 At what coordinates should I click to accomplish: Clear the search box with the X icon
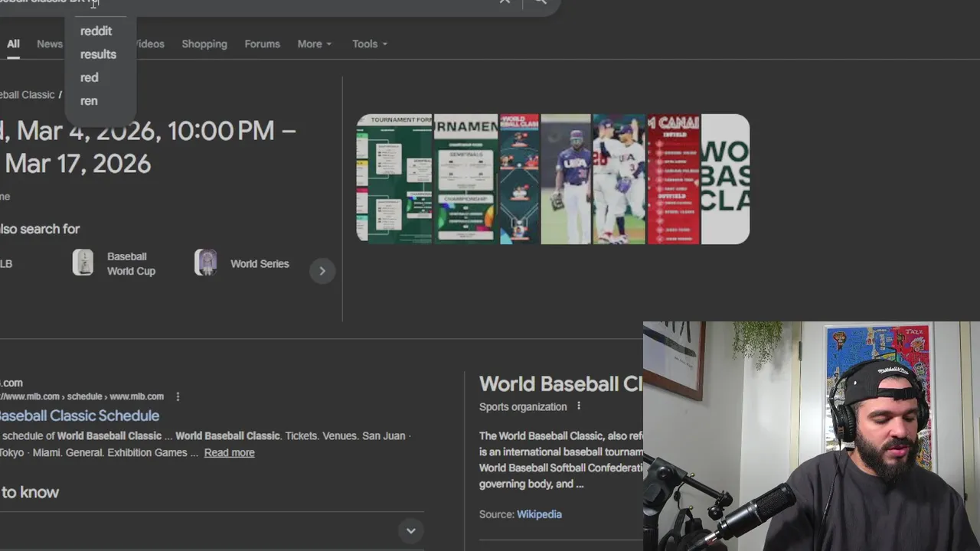coord(505,2)
